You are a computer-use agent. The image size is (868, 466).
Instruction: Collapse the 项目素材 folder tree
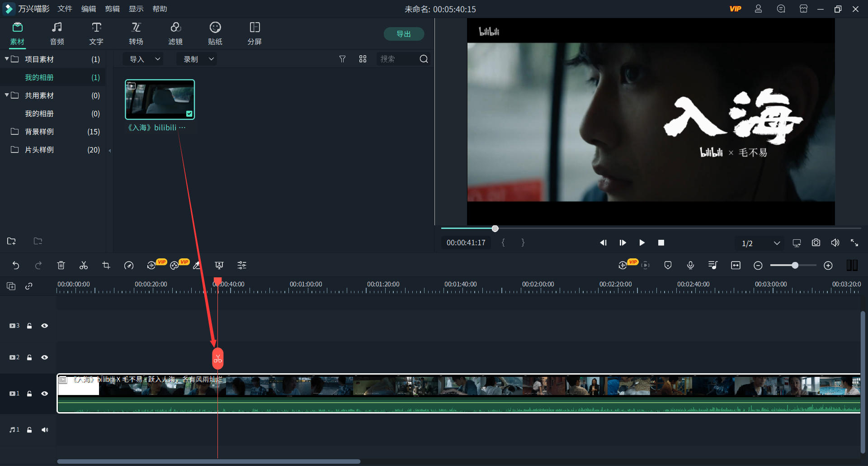click(7, 59)
